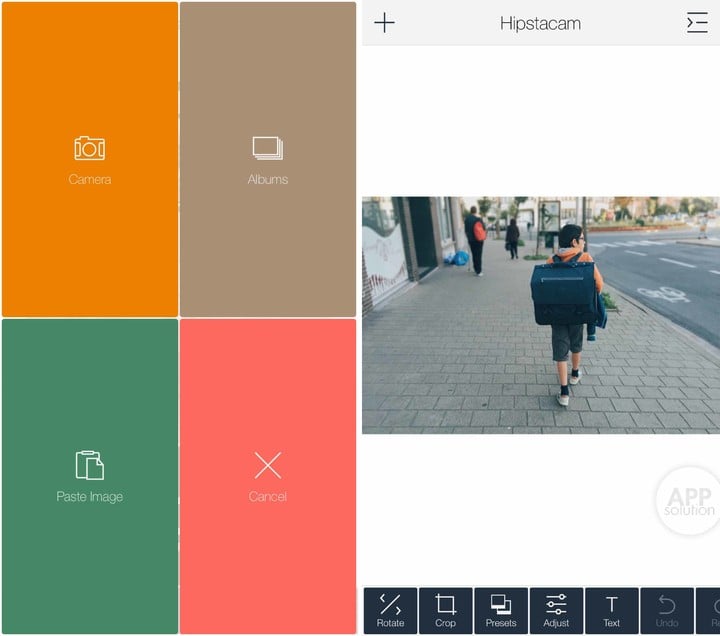Image resolution: width=720 pixels, height=636 pixels.
Task: Choose the Paste Image clipboard tile
Action: (x=90, y=476)
